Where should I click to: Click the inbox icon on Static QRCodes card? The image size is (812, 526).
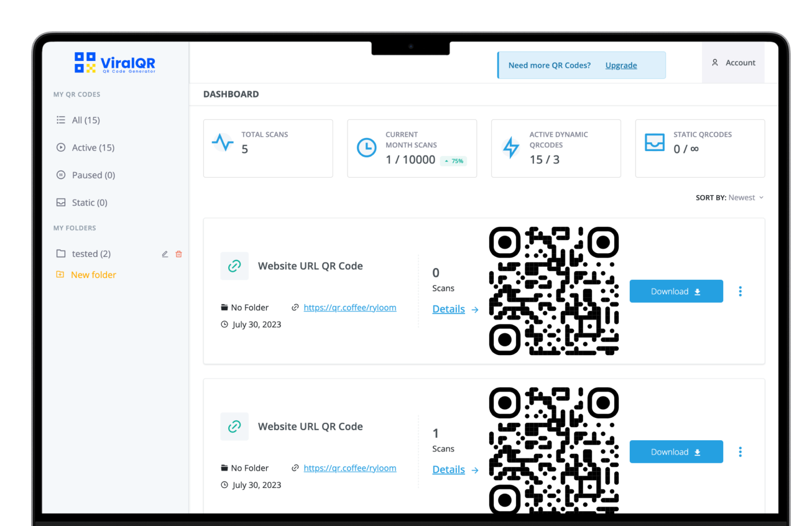(x=655, y=143)
